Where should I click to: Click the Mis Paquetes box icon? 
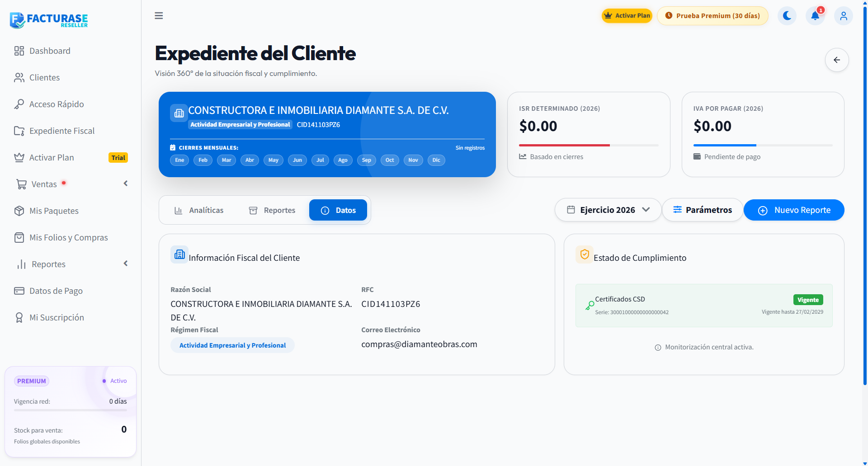[x=19, y=211]
